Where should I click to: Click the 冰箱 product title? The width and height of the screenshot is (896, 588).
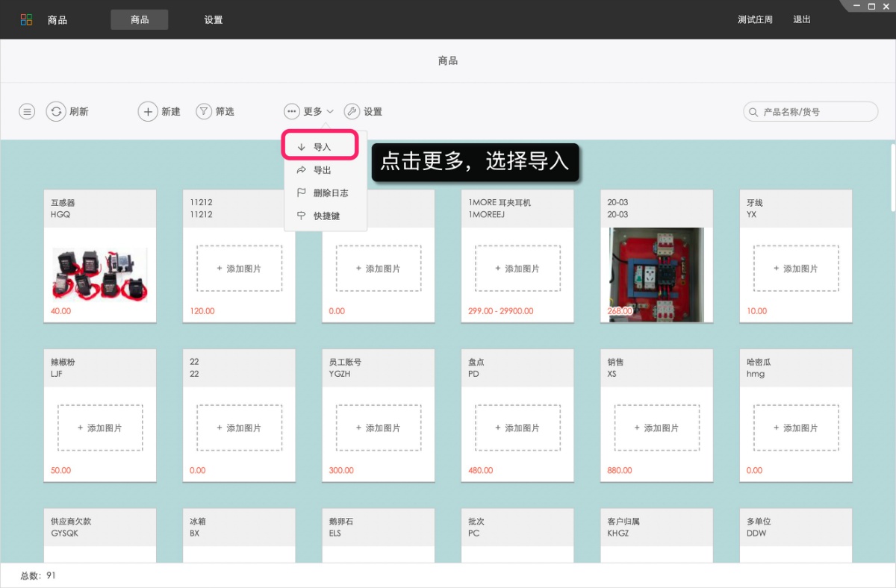point(198,522)
